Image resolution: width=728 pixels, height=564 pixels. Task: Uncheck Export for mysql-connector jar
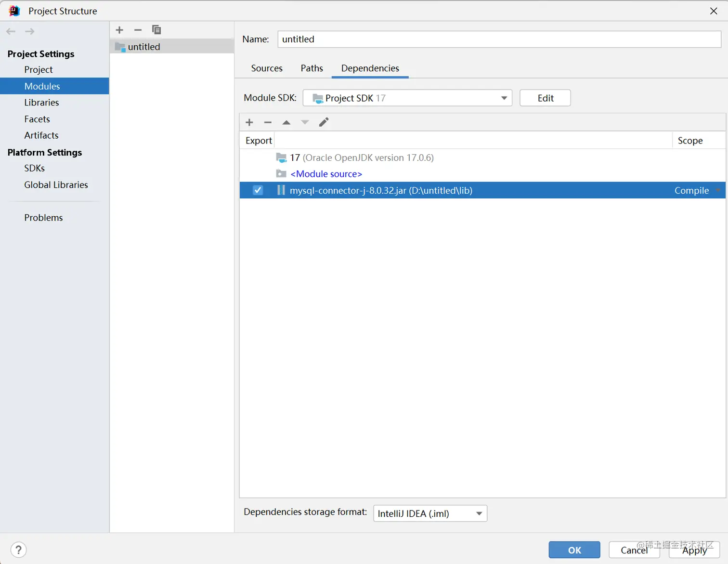(258, 190)
